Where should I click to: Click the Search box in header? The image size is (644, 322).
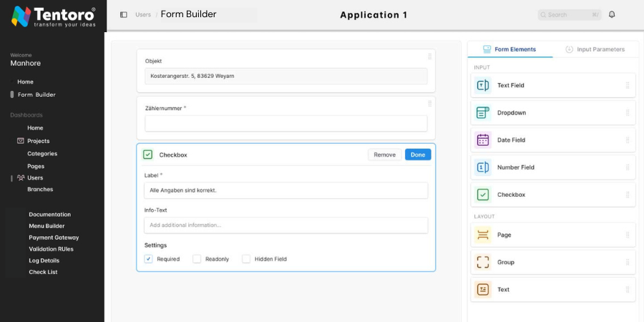[570, 15]
